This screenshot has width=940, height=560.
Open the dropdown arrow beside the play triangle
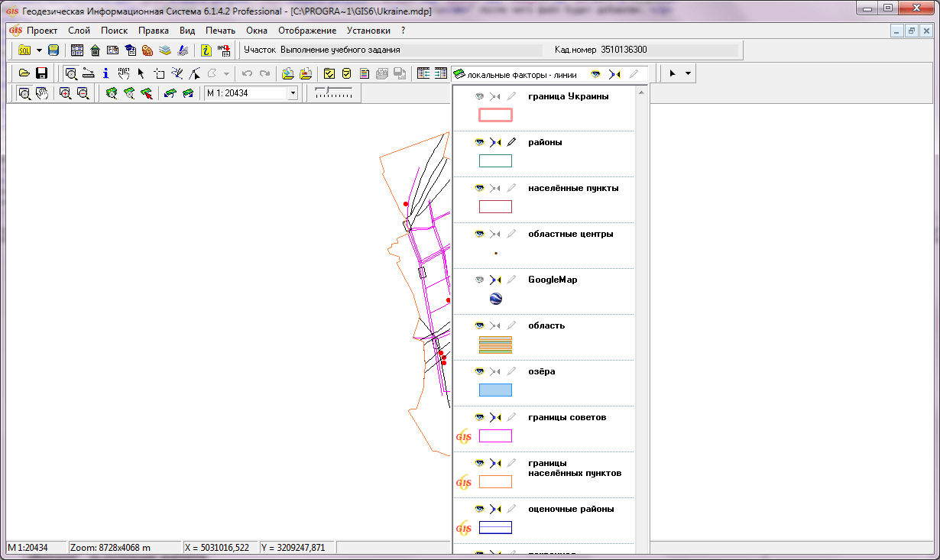coord(689,73)
